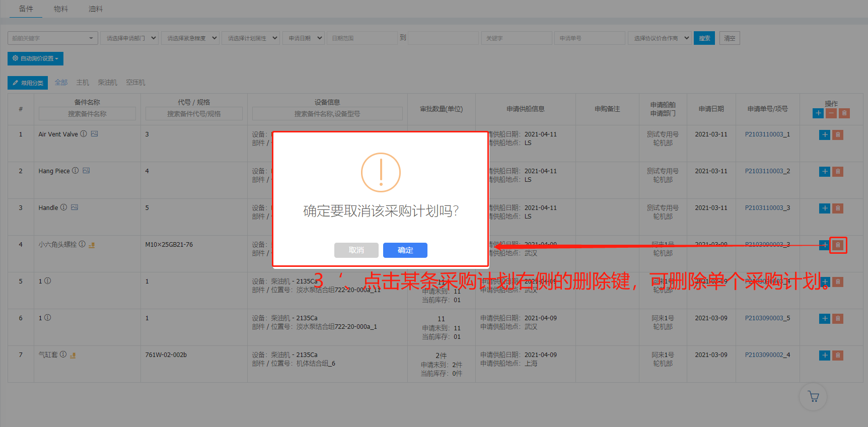Click the end date field after 到
Screen dimensions: 868x427
(443, 38)
